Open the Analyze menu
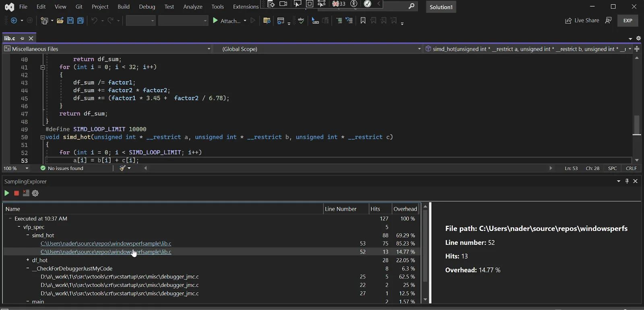Viewport: 644px width, 310px height. coord(193,7)
